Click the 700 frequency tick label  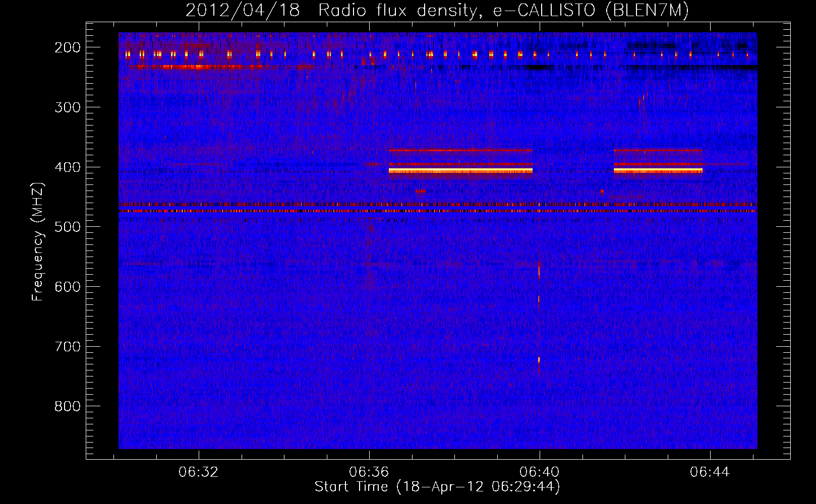tap(68, 347)
